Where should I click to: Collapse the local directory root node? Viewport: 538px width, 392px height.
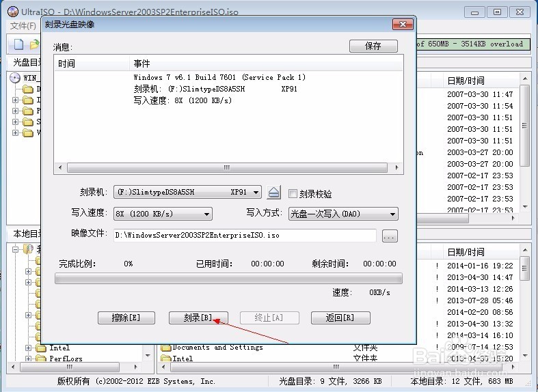pos(15,249)
